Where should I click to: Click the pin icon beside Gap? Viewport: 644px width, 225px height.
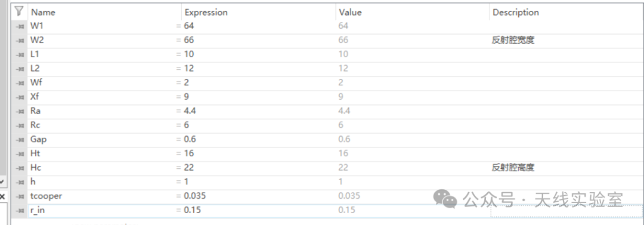(19, 140)
